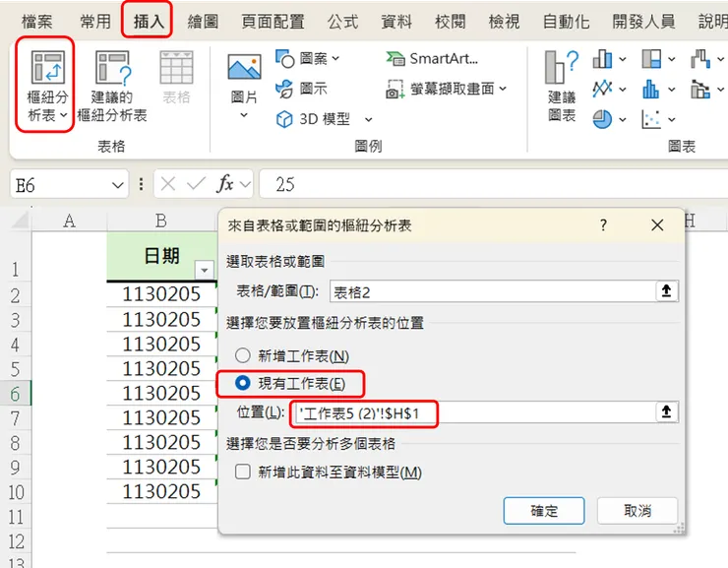Switch to the 頁面配置 tab
Image resolution: width=728 pixels, height=568 pixels.
click(273, 22)
